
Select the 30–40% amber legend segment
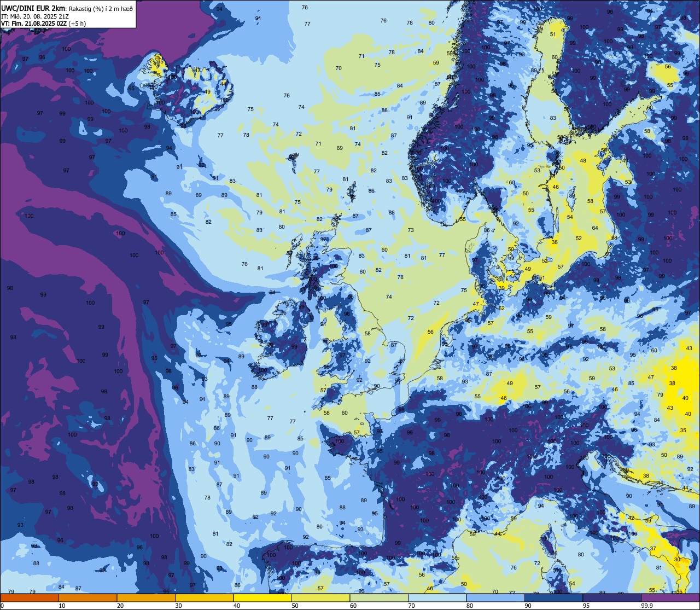[x=204, y=597]
